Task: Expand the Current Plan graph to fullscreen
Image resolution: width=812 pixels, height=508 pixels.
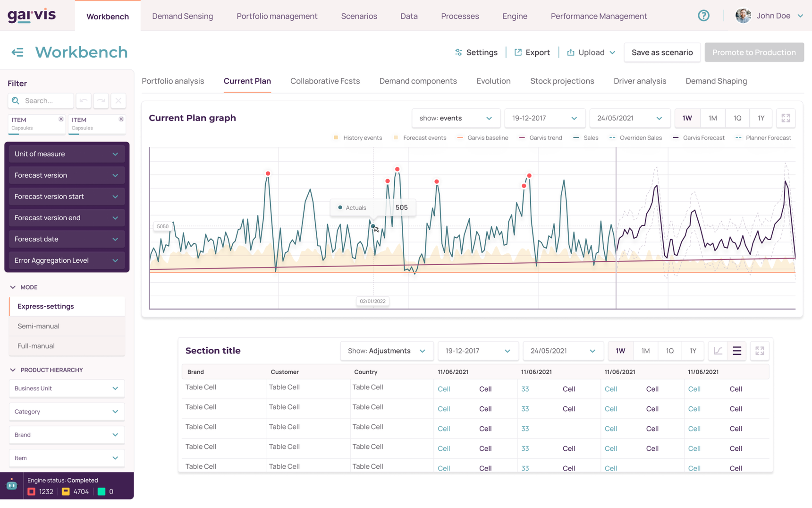Action: point(786,118)
